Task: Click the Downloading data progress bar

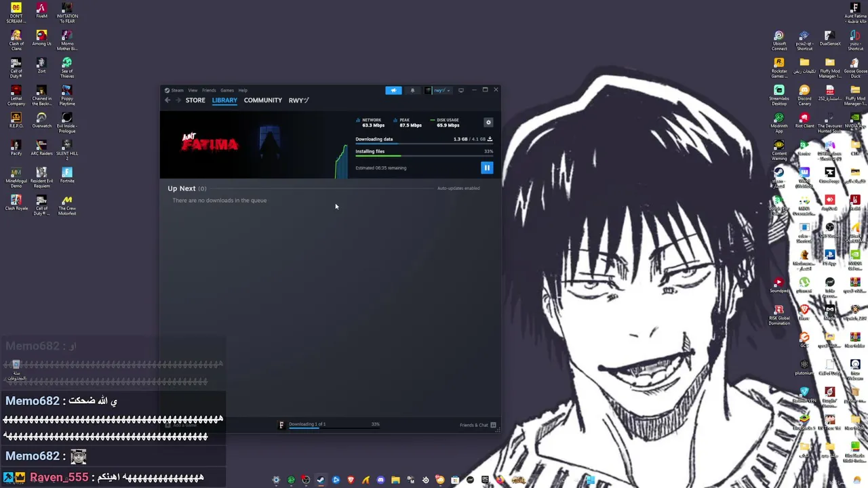Action: pos(424,144)
